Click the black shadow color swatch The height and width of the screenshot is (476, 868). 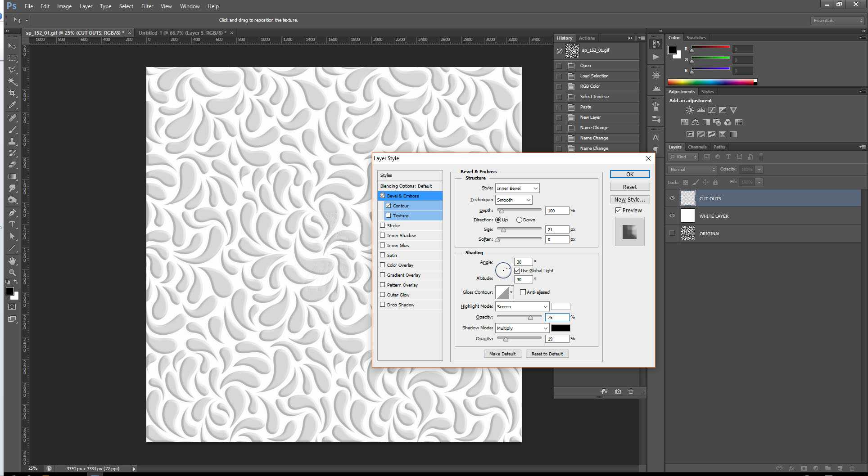[x=561, y=328]
